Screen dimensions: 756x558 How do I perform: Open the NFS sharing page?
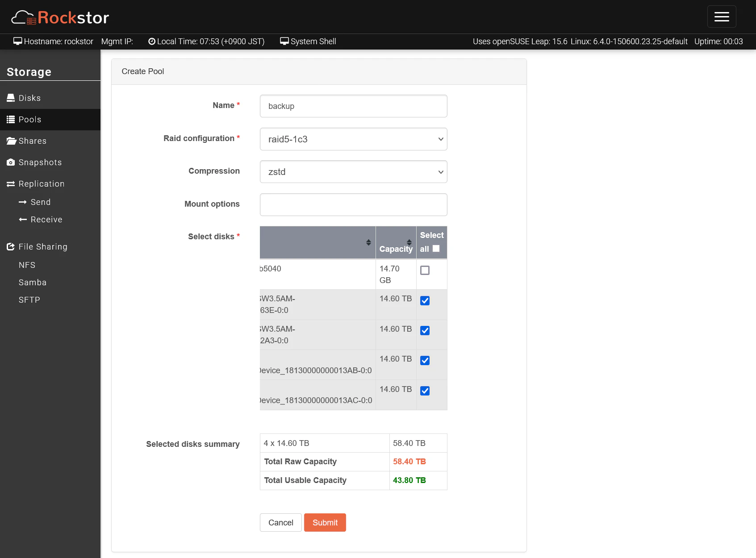point(27,265)
